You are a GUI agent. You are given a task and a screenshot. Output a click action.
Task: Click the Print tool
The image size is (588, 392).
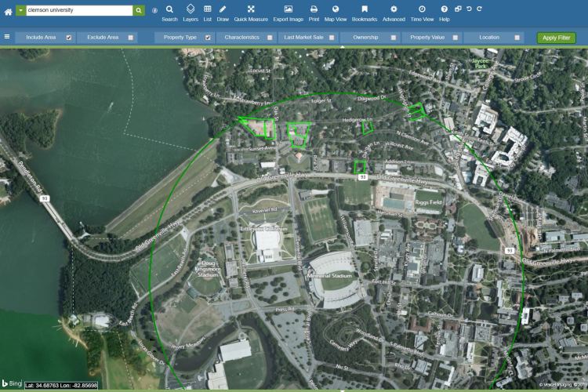pyautogui.click(x=314, y=13)
